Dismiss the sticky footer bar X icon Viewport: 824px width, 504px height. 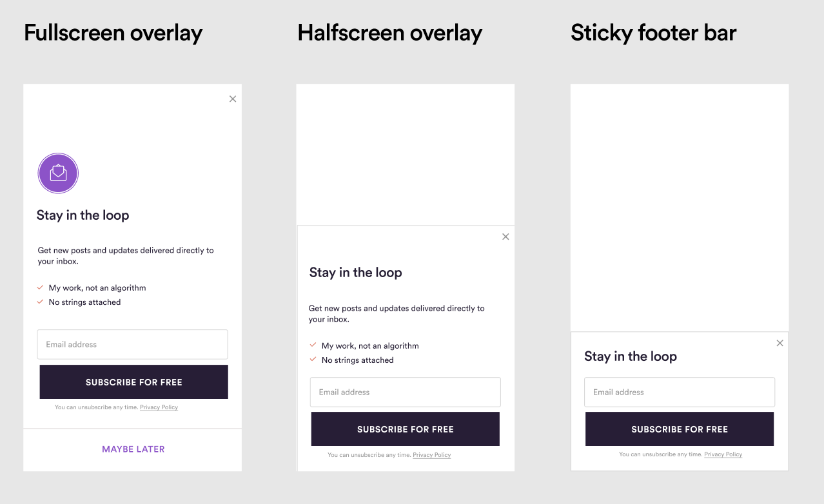point(780,343)
